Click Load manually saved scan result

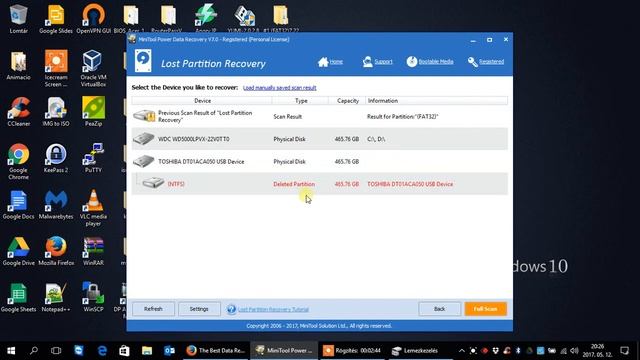click(x=280, y=88)
